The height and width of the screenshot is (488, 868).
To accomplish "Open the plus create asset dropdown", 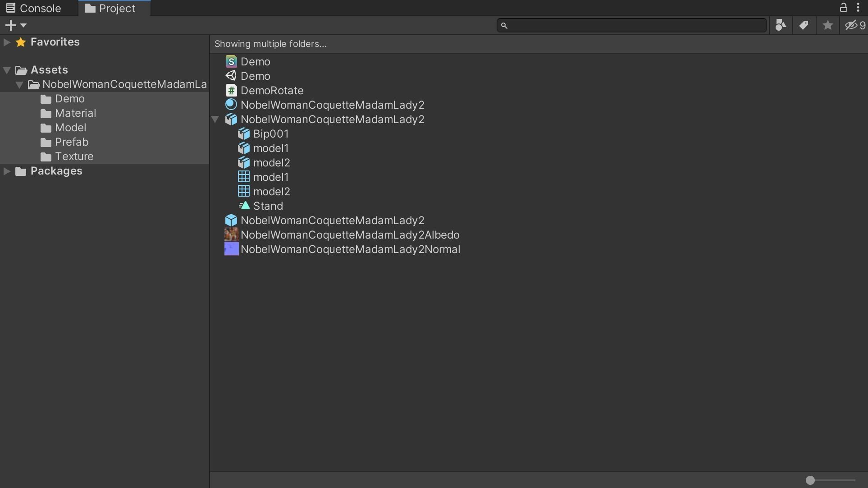I will coord(15,25).
